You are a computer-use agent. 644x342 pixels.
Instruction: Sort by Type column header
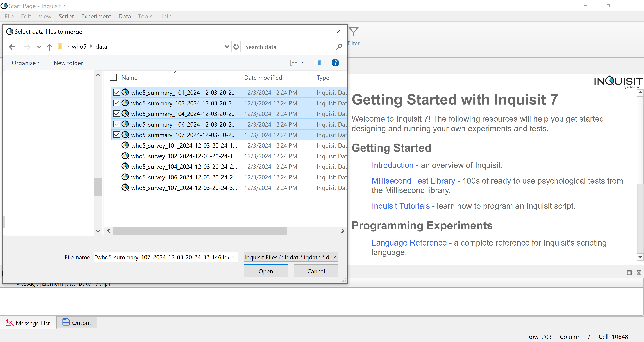coord(323,78)
